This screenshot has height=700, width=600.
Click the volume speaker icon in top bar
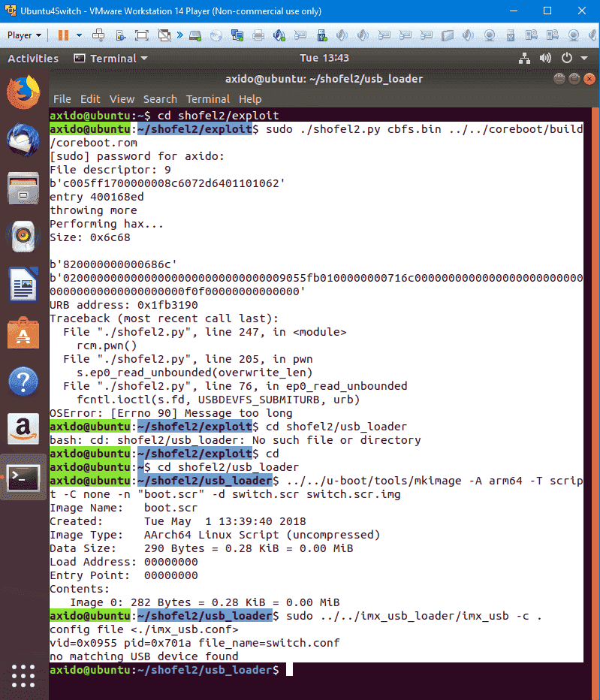545,58
